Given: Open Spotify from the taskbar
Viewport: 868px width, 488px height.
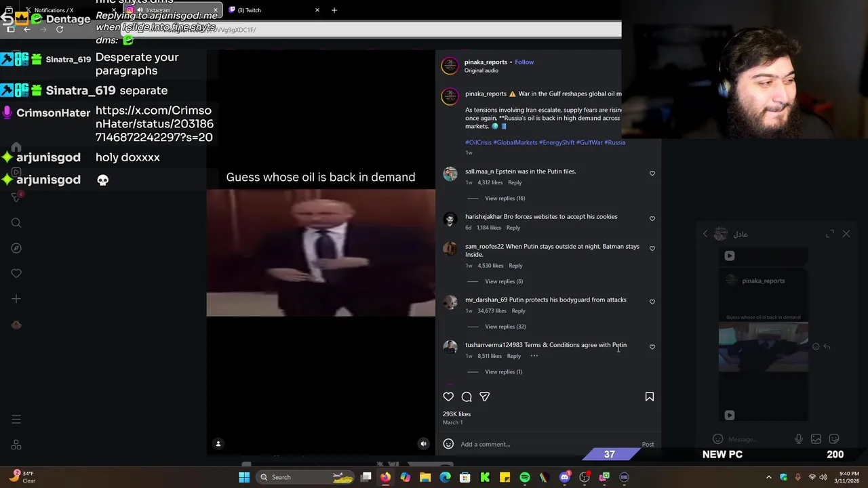Looking at the screenshot, I should click(x=525, y=477).
